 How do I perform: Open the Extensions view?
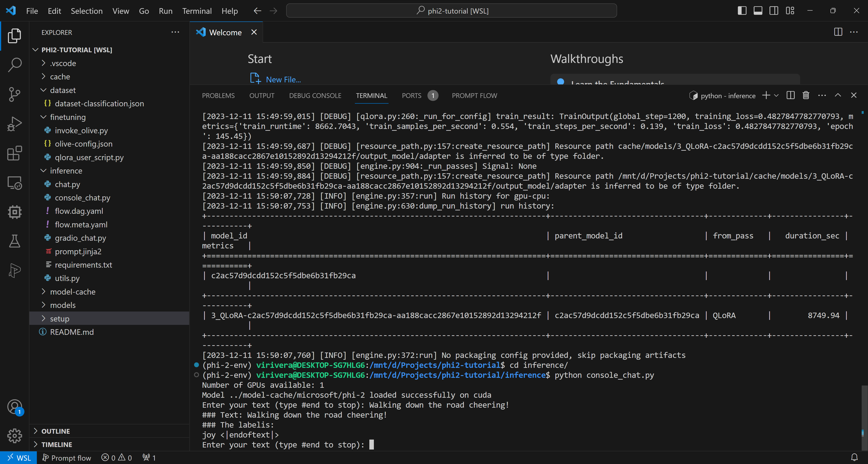[14, 153]
